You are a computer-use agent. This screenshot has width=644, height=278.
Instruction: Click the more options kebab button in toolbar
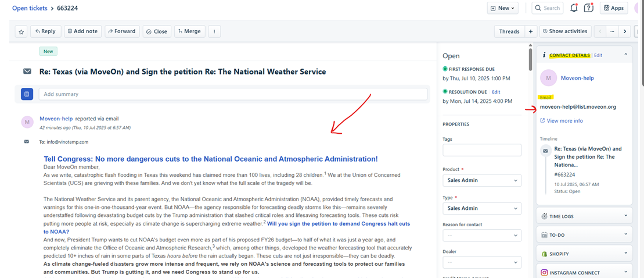click(x=214, y=31)
